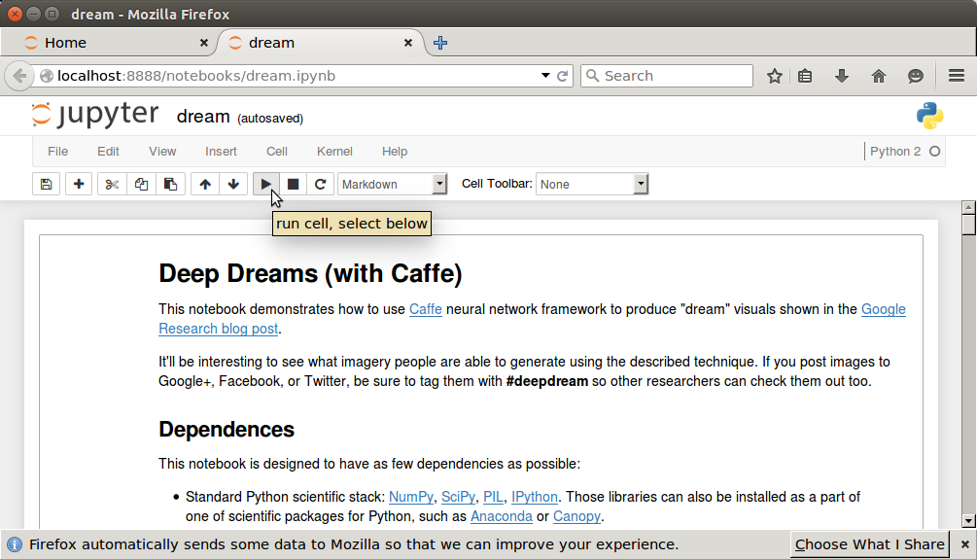This screenshot has height=560, width=977.
Task: Open new tab with plus icon
Action: pyautogui.click(x=440, y=43)
